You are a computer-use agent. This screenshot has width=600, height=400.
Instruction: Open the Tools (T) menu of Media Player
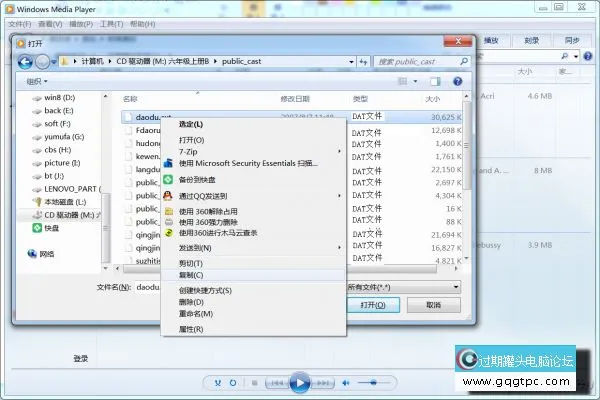point(111,24)
